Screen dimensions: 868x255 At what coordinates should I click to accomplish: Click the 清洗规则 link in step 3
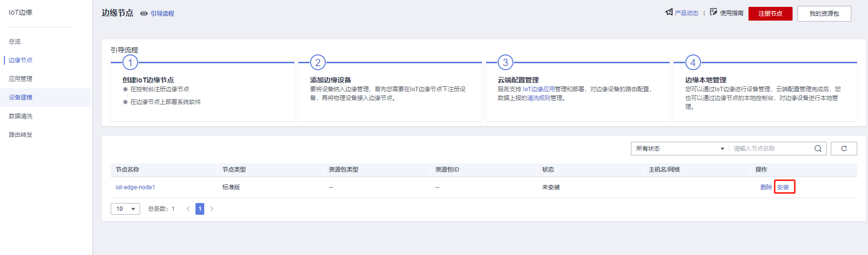(x=539, y=98)
